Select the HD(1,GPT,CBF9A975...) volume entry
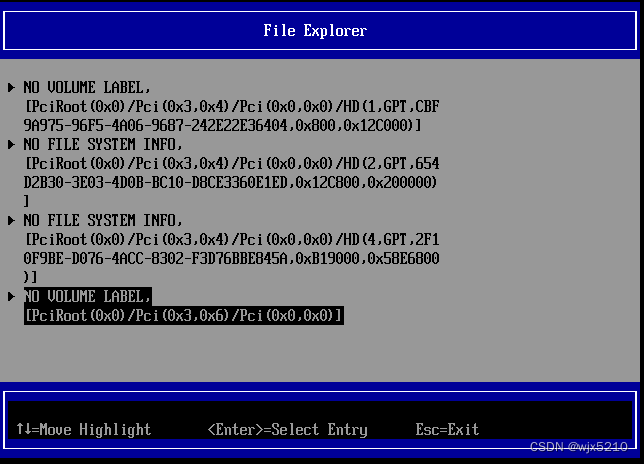The width and height of the screenshot is (644, 464). point(231,106)
